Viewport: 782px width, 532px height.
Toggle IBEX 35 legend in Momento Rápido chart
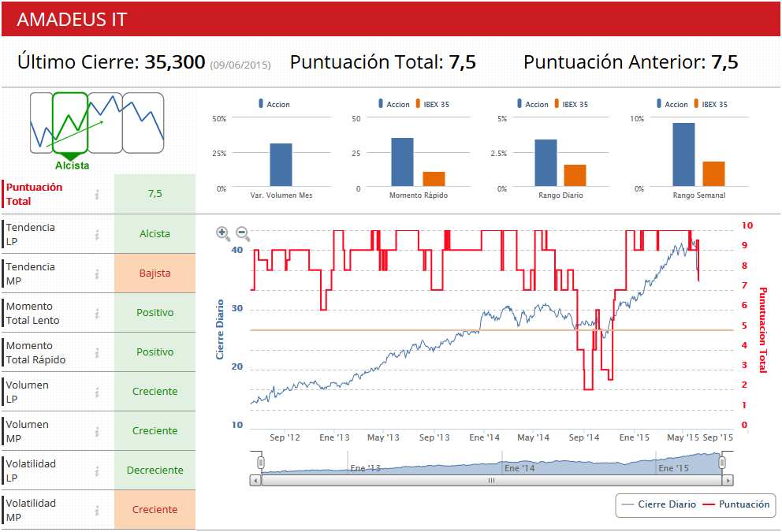point(433,104)
